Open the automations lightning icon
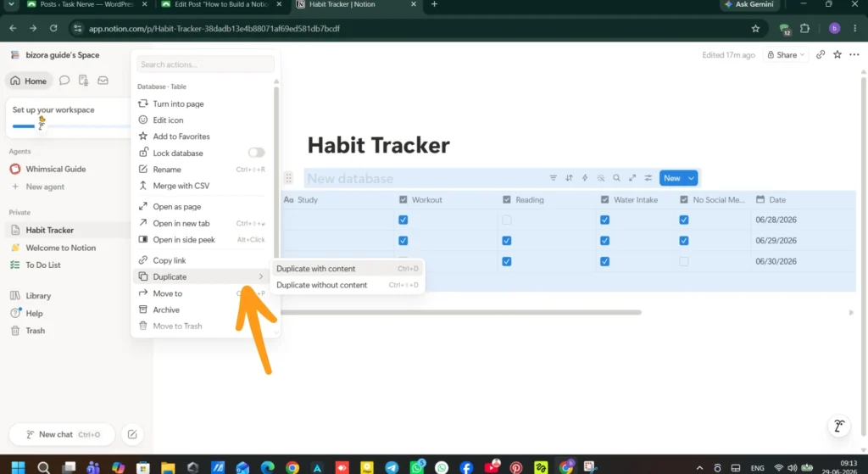 [x=585, y=178]
